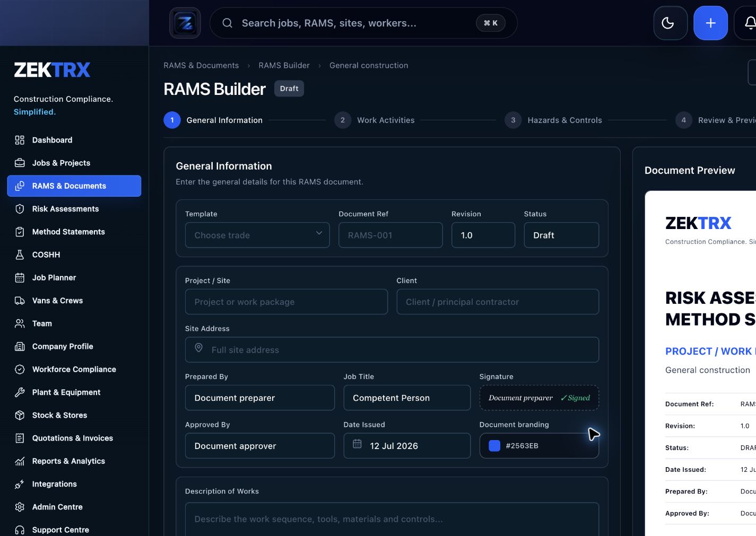Click the Admin Centre gear icon
Screen dimensions: 756x536
[20, 507]
